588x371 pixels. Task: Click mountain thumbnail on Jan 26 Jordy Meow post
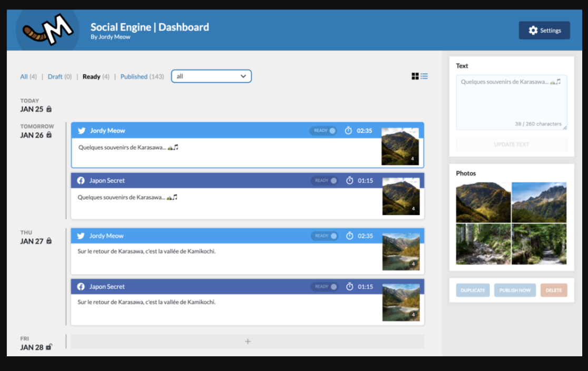click(400, 147)
